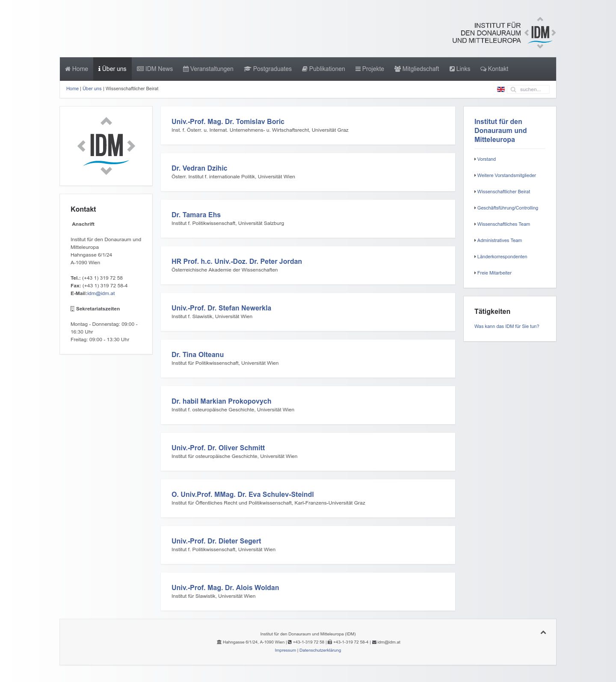This screenshot has width=616, height=682.
Task: Click the 'Tätigkeiten' panel heading
Action: pos(492,311)
